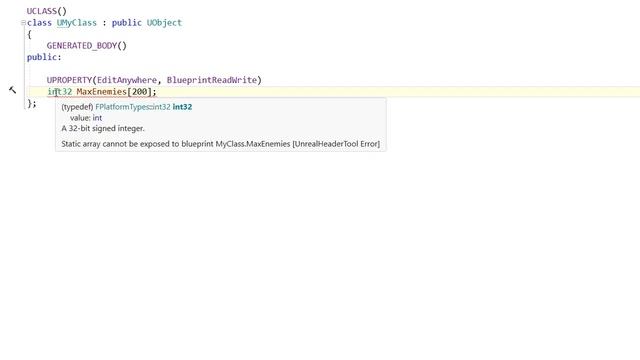The height and width of the screenshot is (360, 640).
Task: Click the int32 type in the code line
Action: 60,92
